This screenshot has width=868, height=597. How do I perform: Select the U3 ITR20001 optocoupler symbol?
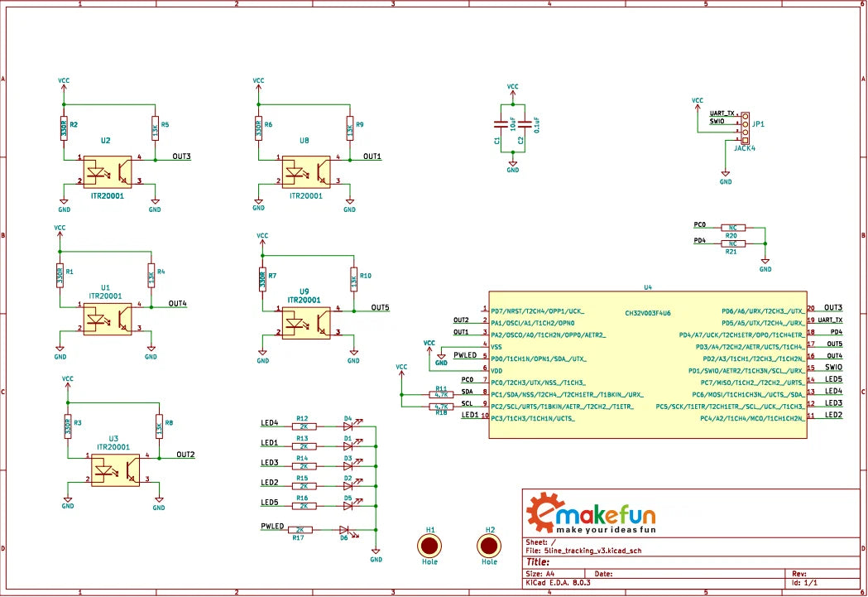(115, 470)
